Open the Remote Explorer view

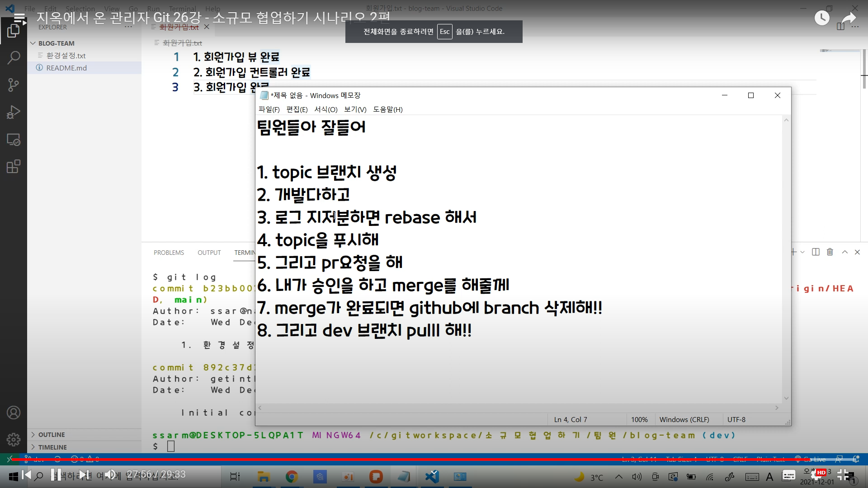[x=14, y=140]
